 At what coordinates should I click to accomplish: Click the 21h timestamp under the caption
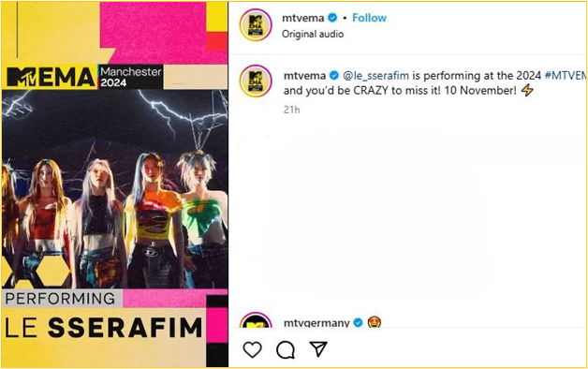coord(291,110)
